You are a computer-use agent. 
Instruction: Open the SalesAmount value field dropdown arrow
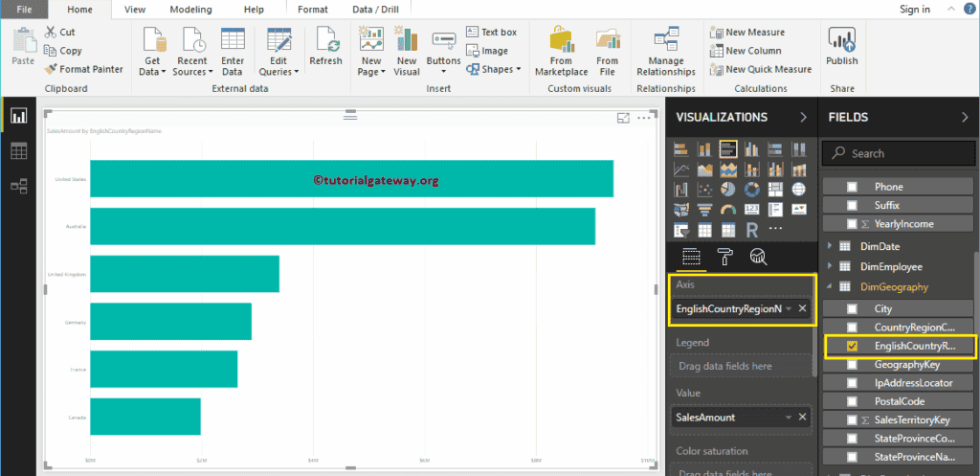tap(789, 418)
